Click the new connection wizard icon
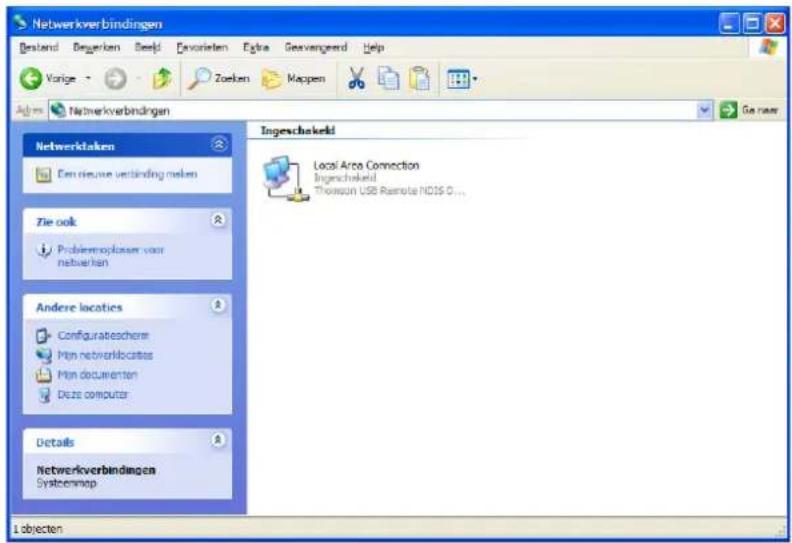The image size is (792, 543). pos(43,175)
